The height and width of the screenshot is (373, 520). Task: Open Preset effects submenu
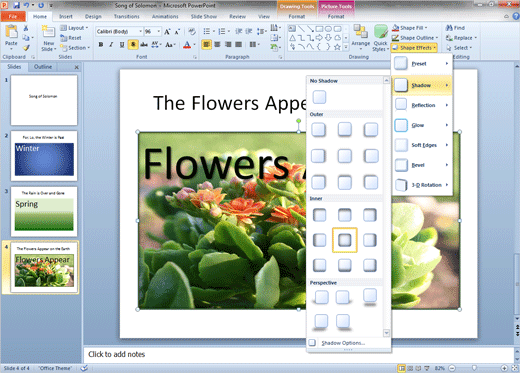click(422, 63)
